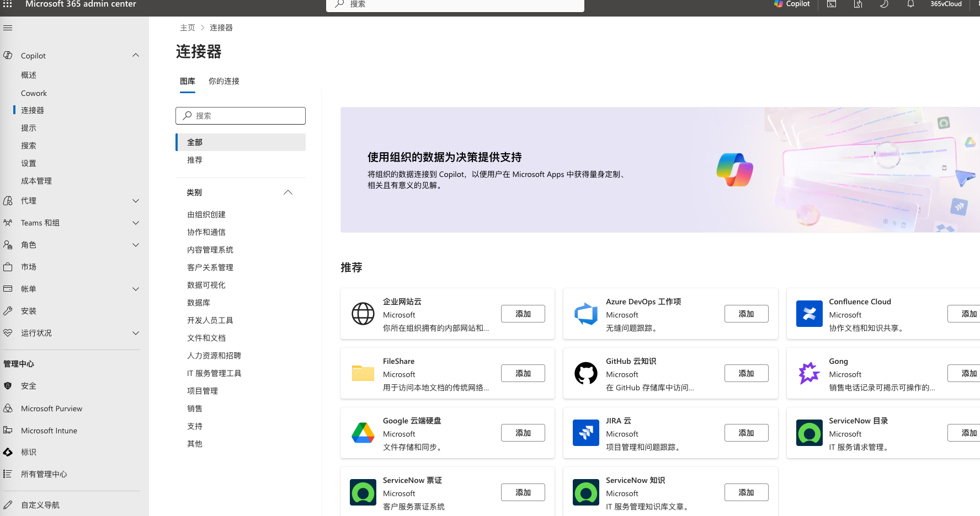This screenshot has width=980, height=516.
Task: Filter by category 内容管理系统
Action: pyautogui.click(x=210, y=250)
